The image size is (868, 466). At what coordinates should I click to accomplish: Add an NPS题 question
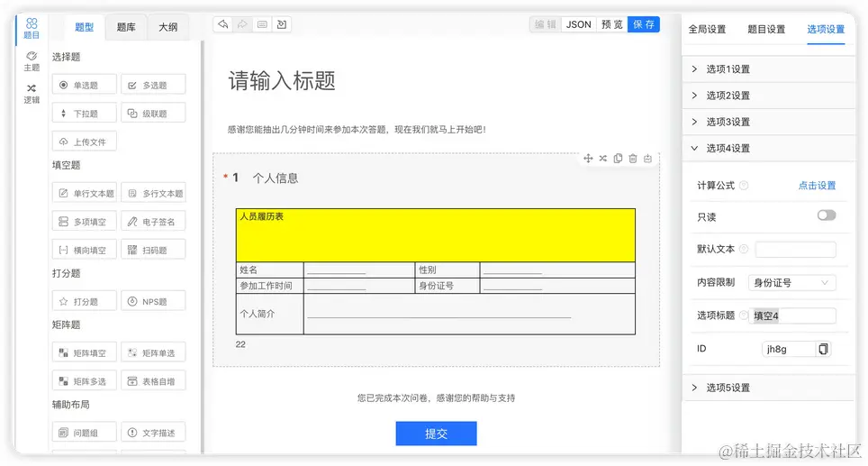(153, 301)
